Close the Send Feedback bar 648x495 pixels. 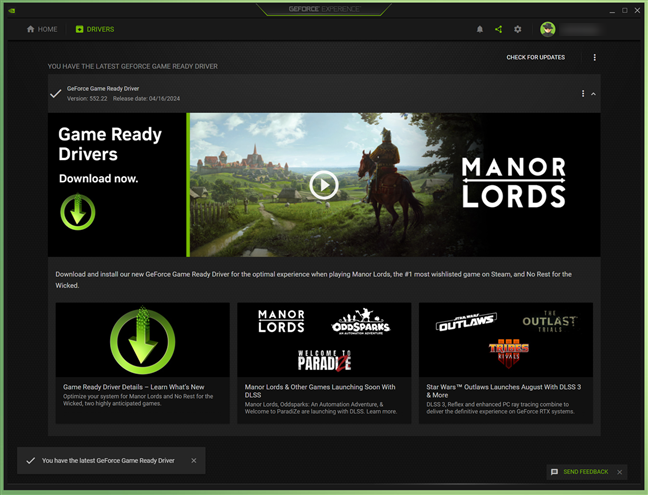(x=619, y=472)
